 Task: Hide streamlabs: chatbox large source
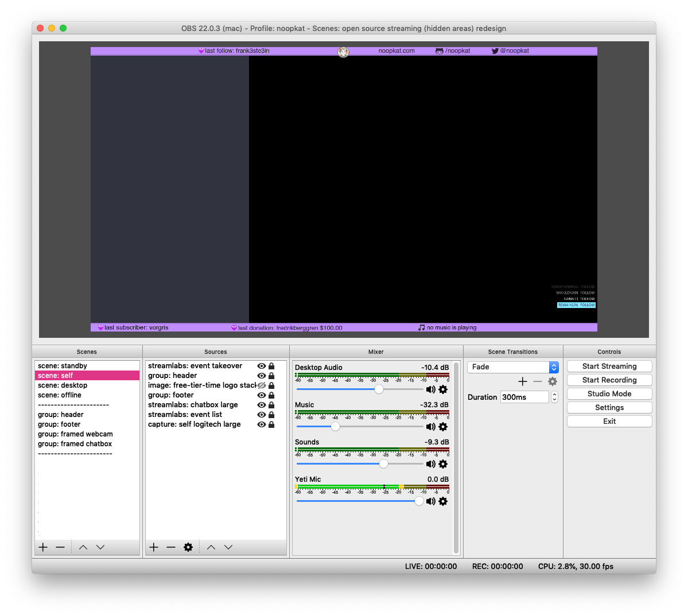(x=262, y=405)
